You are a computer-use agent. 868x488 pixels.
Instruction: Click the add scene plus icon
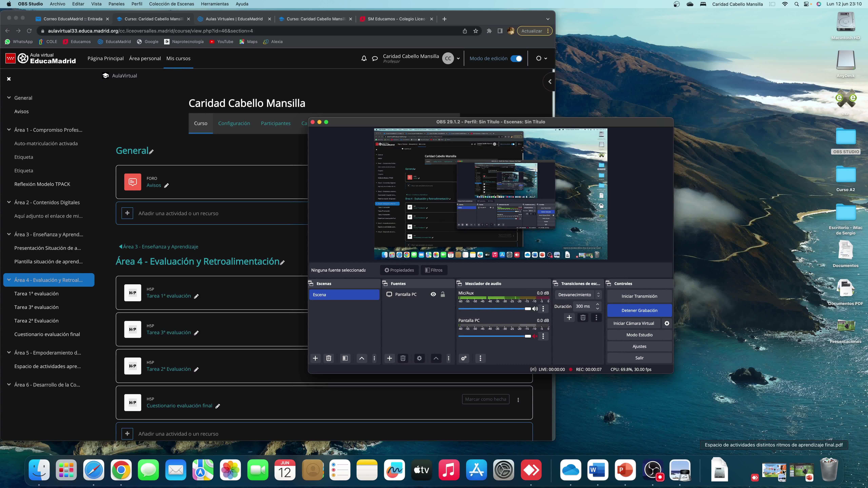click(x=315, y=358)
